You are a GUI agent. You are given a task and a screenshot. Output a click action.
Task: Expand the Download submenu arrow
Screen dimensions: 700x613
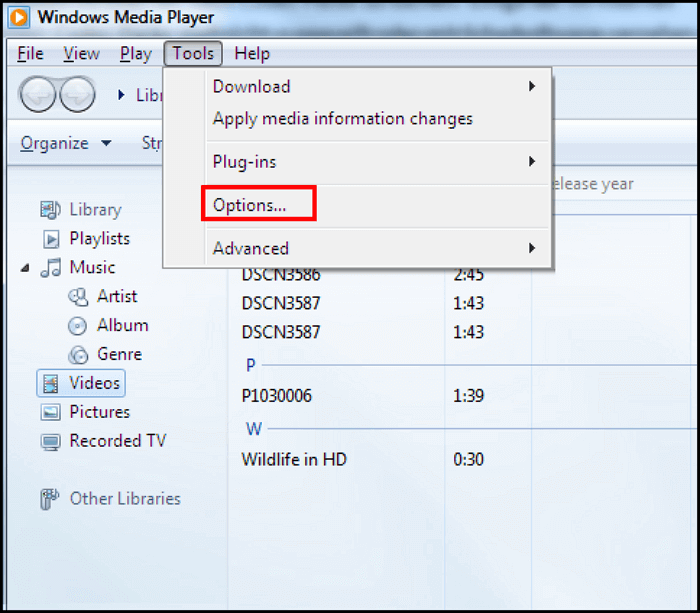tap(531, 86)
